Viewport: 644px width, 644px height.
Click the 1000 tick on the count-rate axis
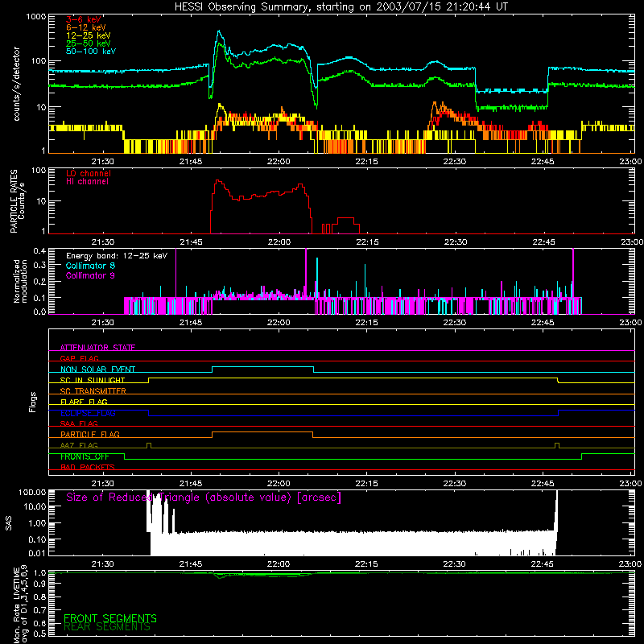pos(36,17)
